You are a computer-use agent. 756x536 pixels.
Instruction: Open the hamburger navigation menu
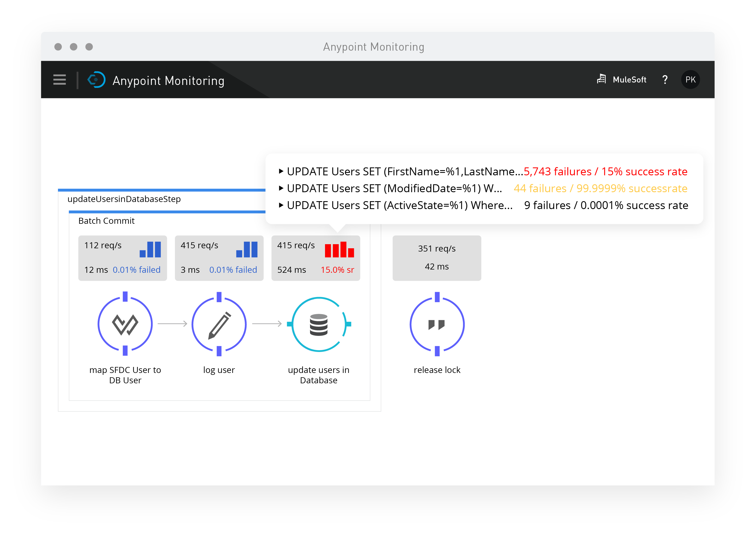click(59, 79)
